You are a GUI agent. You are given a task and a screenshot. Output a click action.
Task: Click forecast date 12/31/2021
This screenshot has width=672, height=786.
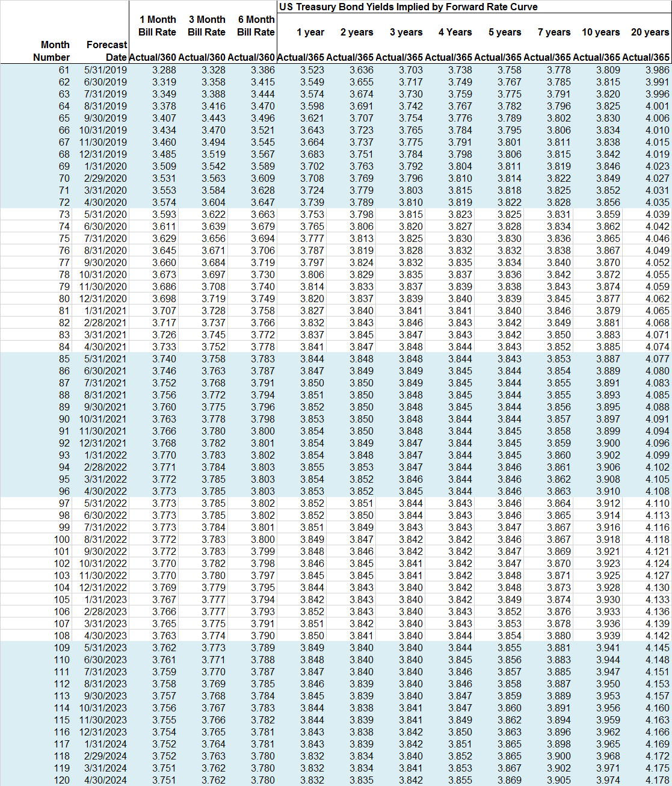103,443
